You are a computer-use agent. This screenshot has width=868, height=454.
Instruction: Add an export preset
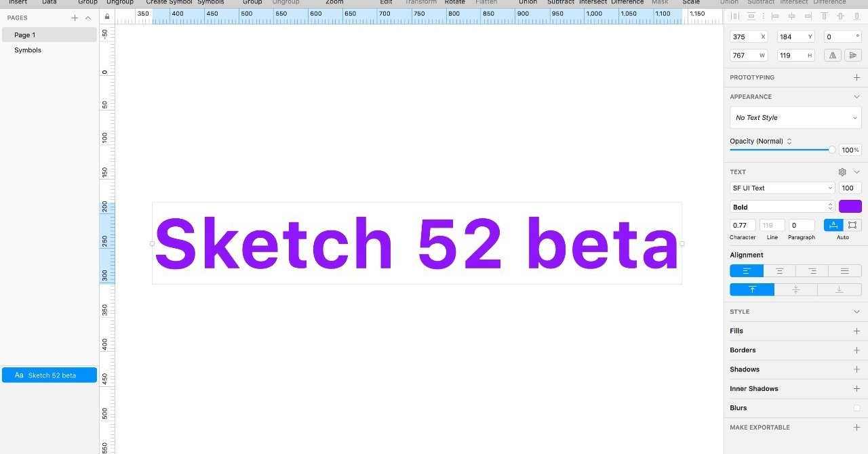tap(856, 428)
